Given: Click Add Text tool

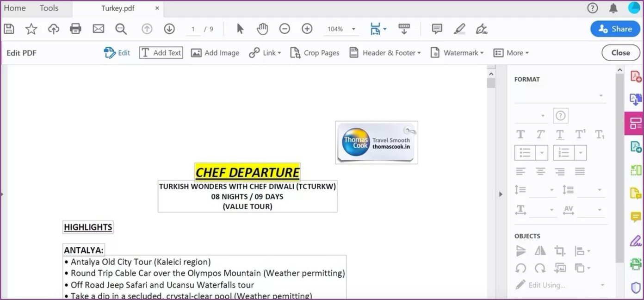Looking at the screenshot, I should (161, 53).
